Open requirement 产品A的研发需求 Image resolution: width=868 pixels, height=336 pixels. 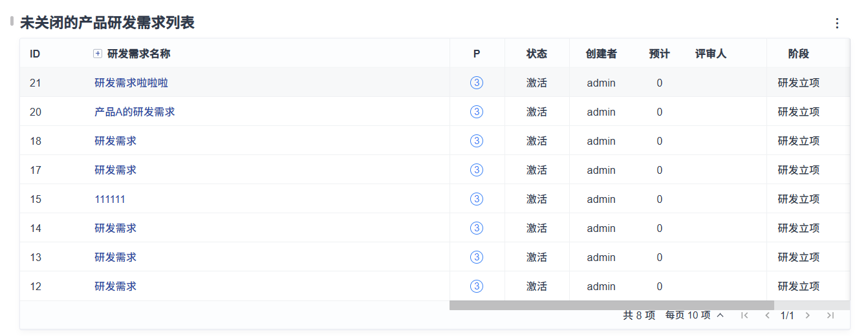coord(135,112)
